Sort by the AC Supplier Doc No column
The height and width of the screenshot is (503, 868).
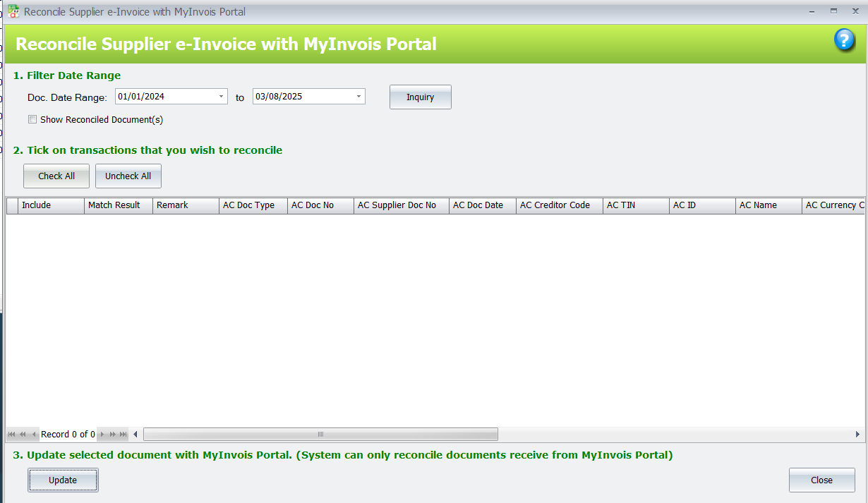[402, 205]
